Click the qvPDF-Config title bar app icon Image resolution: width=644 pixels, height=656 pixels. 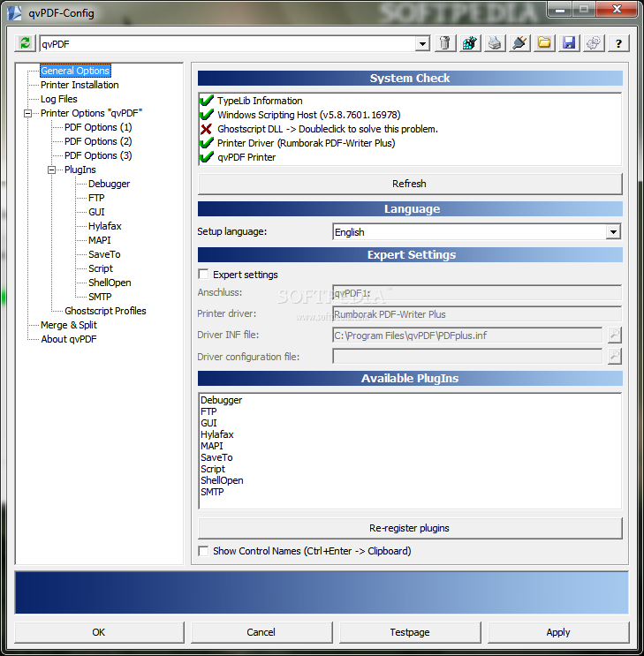pos(14,13)
